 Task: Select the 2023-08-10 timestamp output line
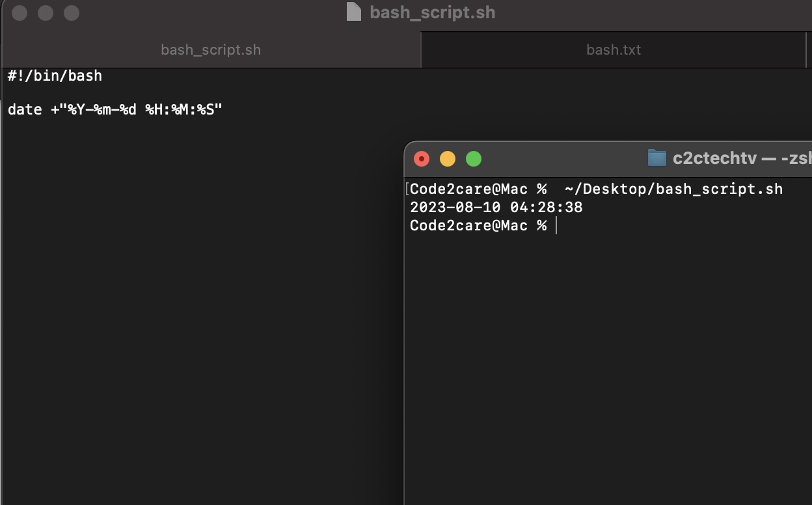pos(496,207)
